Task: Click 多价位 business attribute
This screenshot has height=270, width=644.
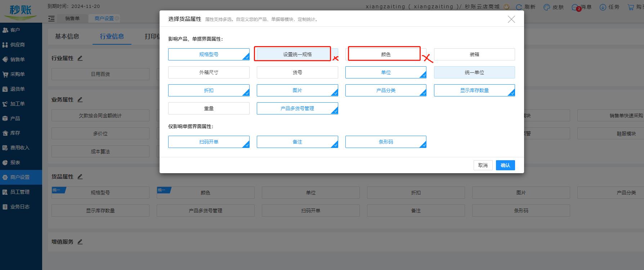Action: pos(100,134)
